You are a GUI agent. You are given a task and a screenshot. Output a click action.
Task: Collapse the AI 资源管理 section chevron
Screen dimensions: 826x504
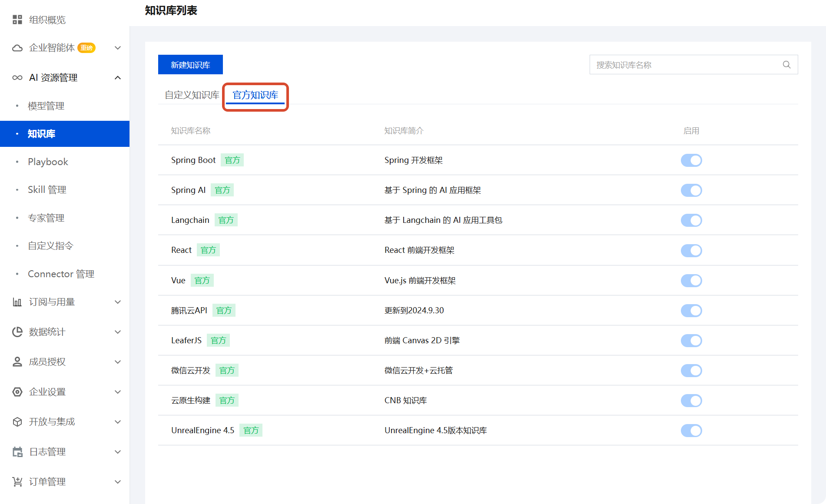click(118, 78)
